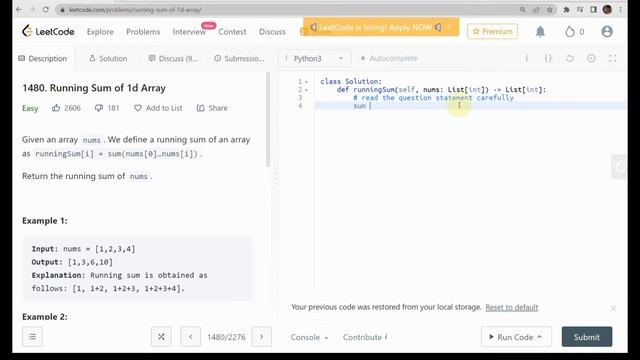
Task: Click the panel divider handle
Action: [x=275, y=184]
